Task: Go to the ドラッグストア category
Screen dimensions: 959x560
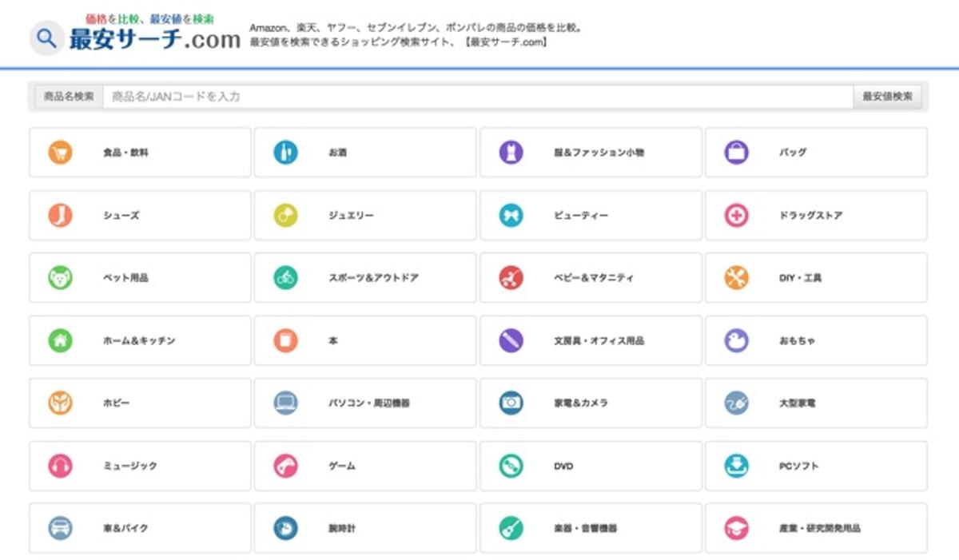Action: (x=810, y=216)
